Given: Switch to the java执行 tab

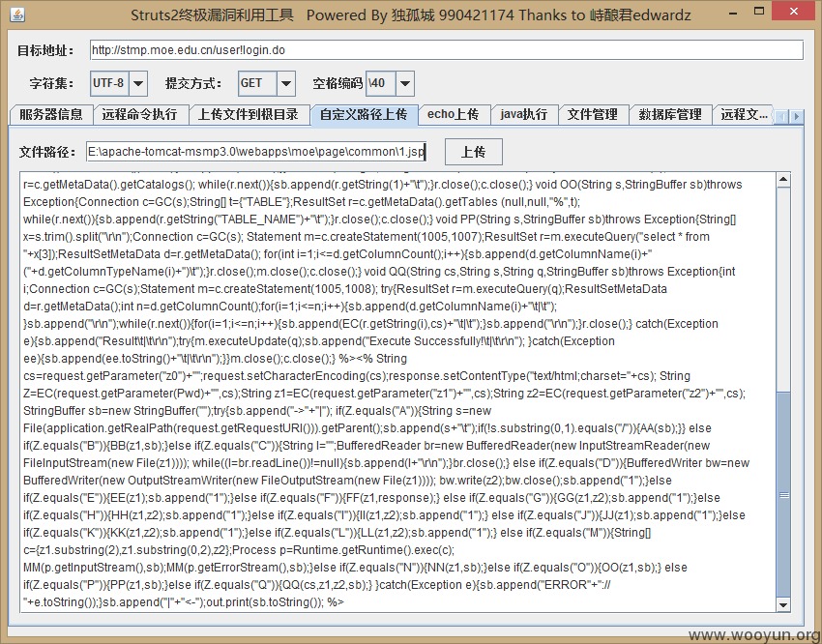Looking at the screenshot, I should 524,115.
